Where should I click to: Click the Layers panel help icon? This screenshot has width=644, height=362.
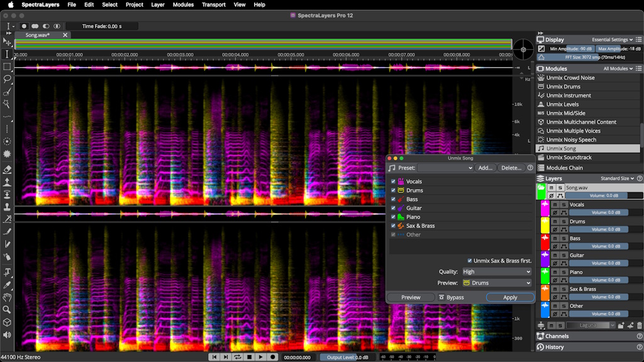(640, 178)
